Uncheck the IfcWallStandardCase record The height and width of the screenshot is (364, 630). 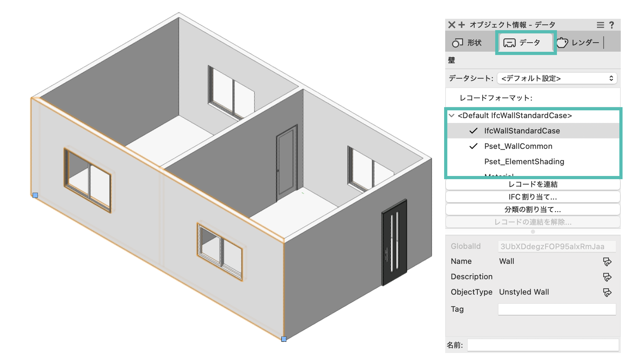click(473, 131)
